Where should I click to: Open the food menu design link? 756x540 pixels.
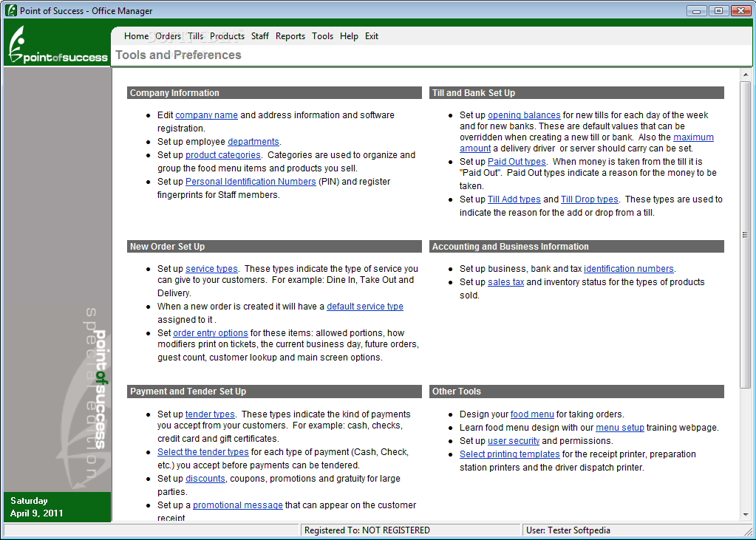tap(532, 414)
